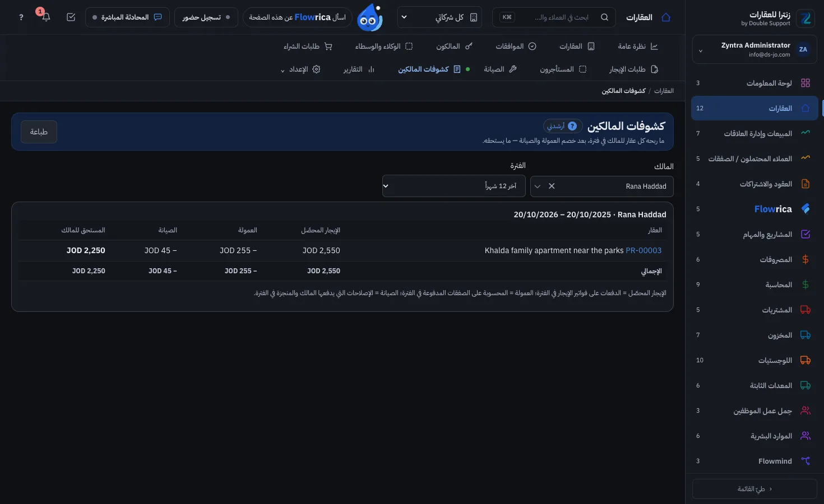Image resolution: width=824 pixels, height=504 pixels.
Task: Open the العقارات tab in the module navigation
Action: [x=577, y=46]
